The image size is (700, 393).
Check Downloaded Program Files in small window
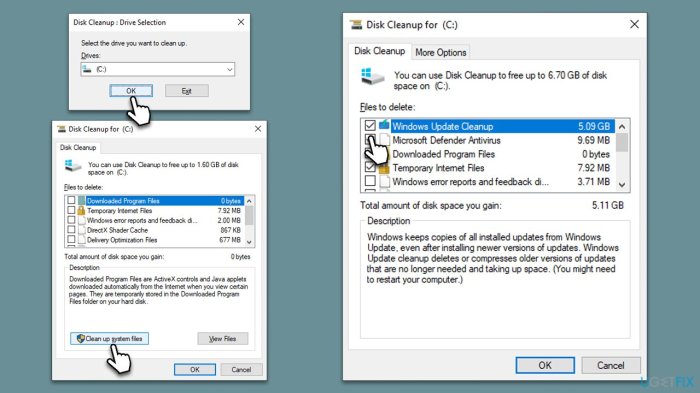71,200
